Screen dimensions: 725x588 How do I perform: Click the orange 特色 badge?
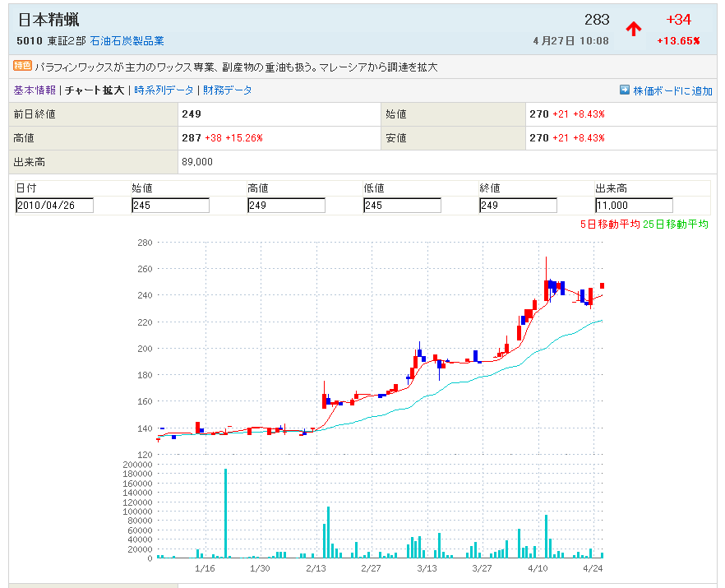pyautogui.click(x=22, y=66)
